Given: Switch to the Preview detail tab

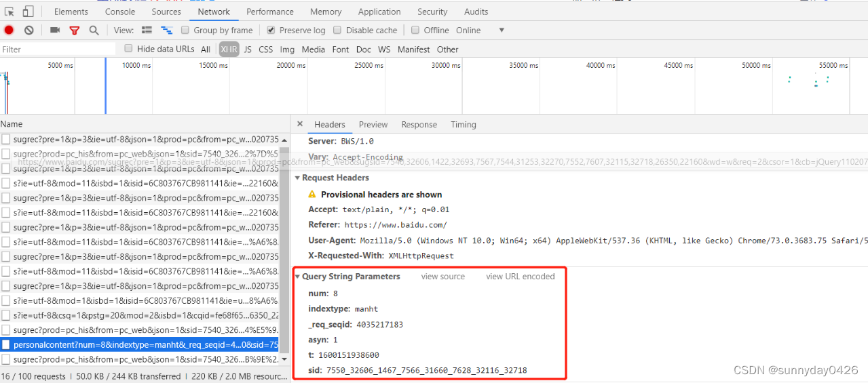Looking at the screenshot, I should point(373,125).
